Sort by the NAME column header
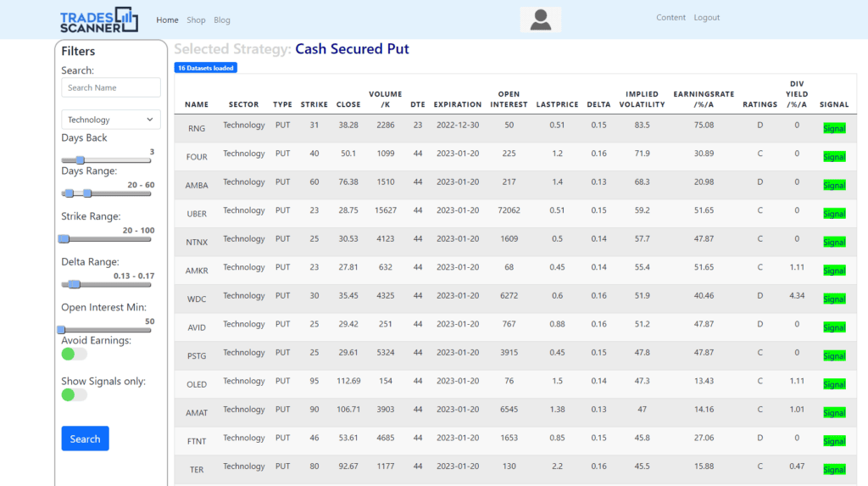 click(x=197, y=104)
